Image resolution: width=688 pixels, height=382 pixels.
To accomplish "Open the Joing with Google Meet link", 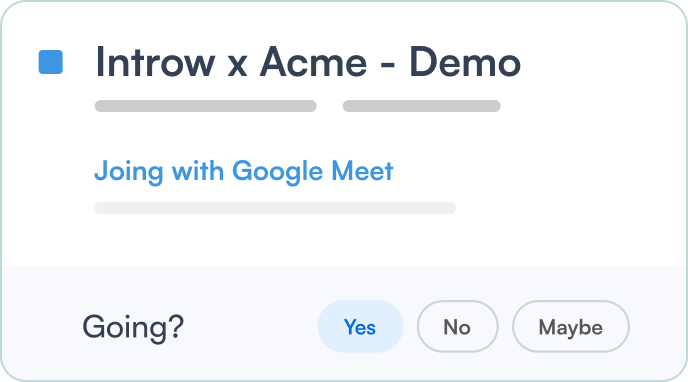I will coord(244,171).
